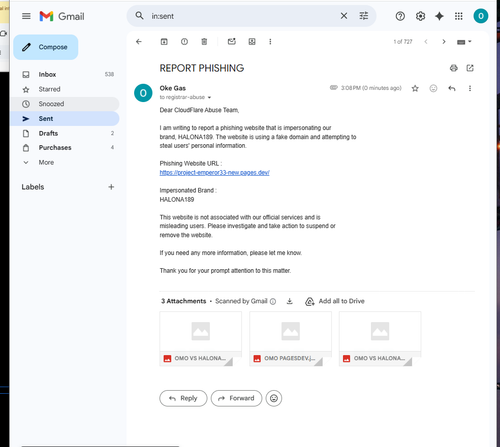Click the Reply button
The width and height of the screenshot is (500, 447).
tap(183, 398)
